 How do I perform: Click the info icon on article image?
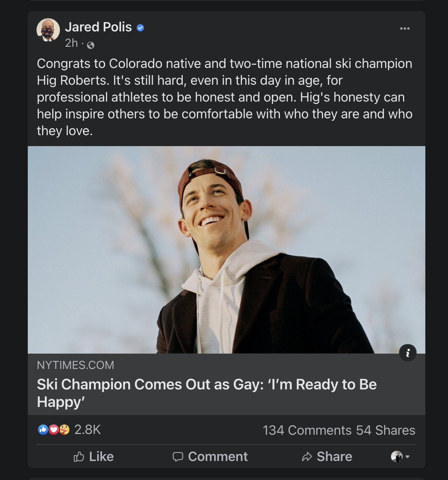[x=408, y=353]
